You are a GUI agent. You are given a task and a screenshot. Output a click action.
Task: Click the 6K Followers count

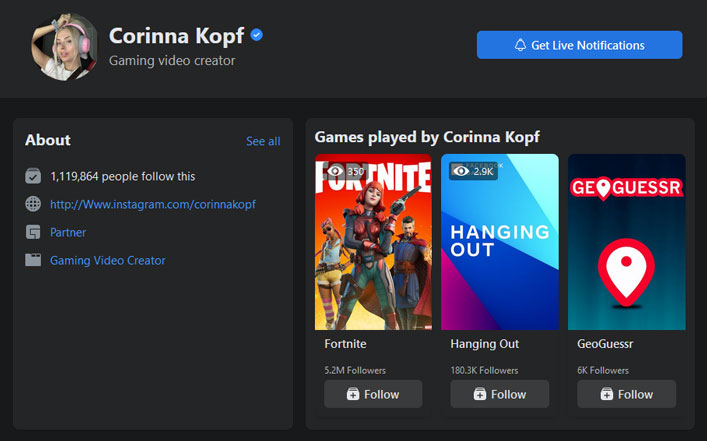pos(603,370)
